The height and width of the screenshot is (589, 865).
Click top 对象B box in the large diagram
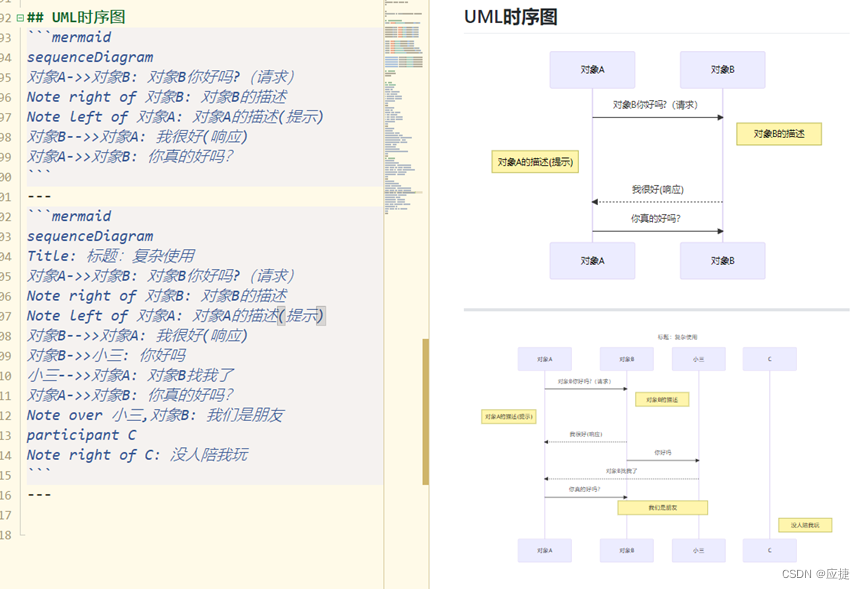(x=723, y=70)
